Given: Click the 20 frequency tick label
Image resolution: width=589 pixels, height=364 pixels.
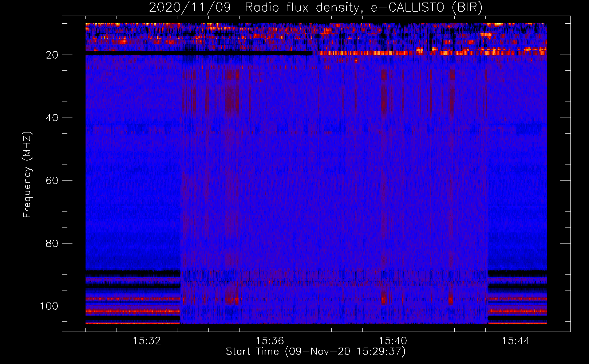Looking at the screenshot, I should coord(52,55).
